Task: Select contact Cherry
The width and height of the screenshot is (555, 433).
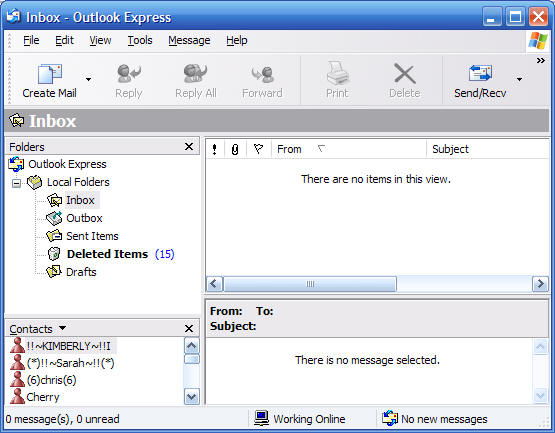Action: pos(42,397)
